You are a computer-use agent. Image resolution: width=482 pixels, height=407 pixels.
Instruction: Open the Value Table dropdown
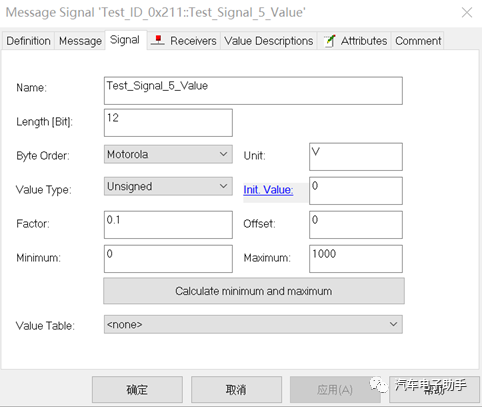pyautogui.click(x=253, y=324)
